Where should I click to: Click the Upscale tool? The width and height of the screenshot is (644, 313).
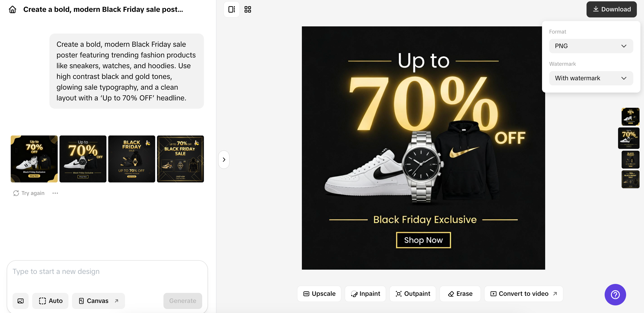coord(319,294)
